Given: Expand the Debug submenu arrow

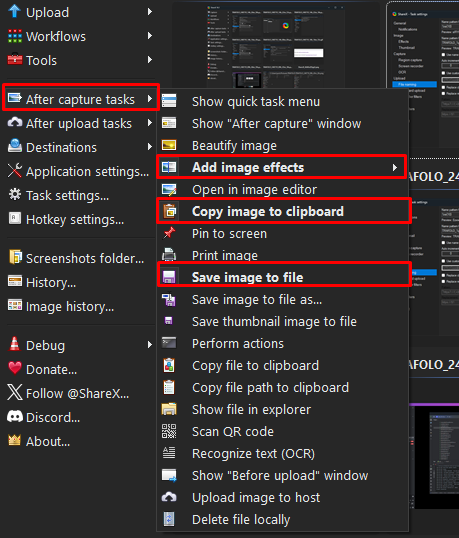Looking at the screenshot, I should tap(150, 344).
